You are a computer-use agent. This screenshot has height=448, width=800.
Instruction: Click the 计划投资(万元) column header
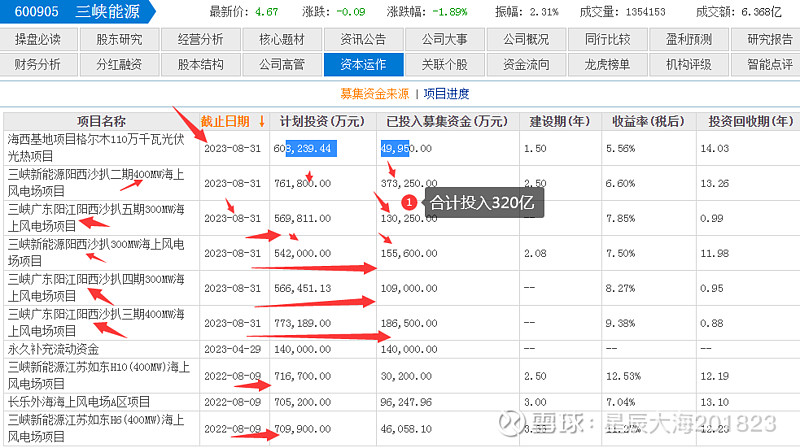[x=323, y=121]
